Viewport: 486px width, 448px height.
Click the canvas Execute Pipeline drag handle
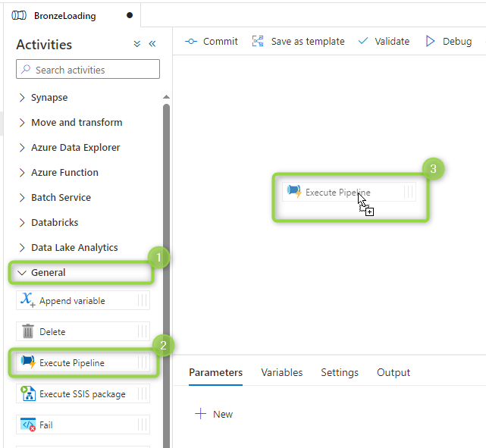pyautogui.click(x=409, y=192)
